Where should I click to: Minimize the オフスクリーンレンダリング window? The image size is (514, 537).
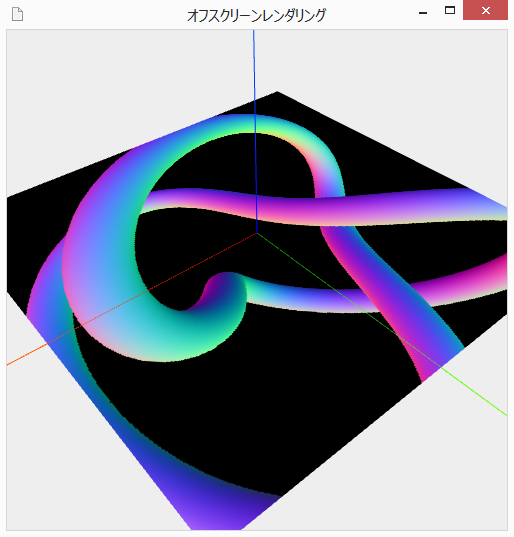coord(423,13)
